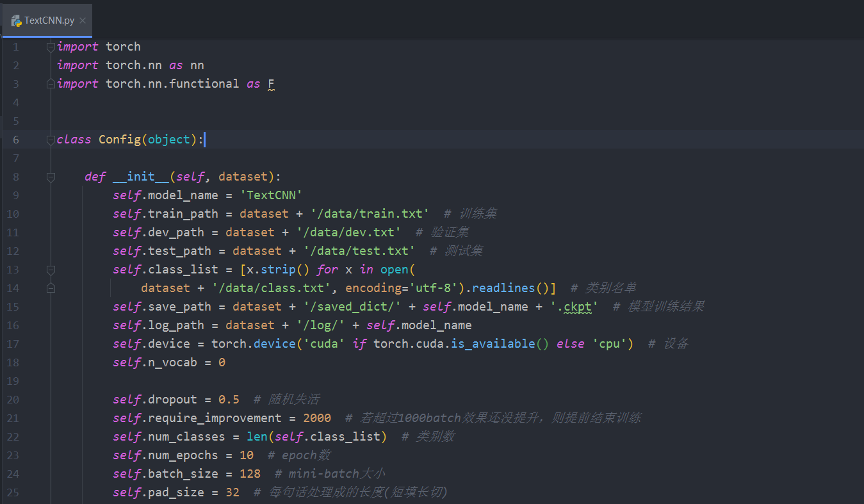864x504 pixels.
Task: Click the '/log/' string on line 16
Action: (320, 325)
